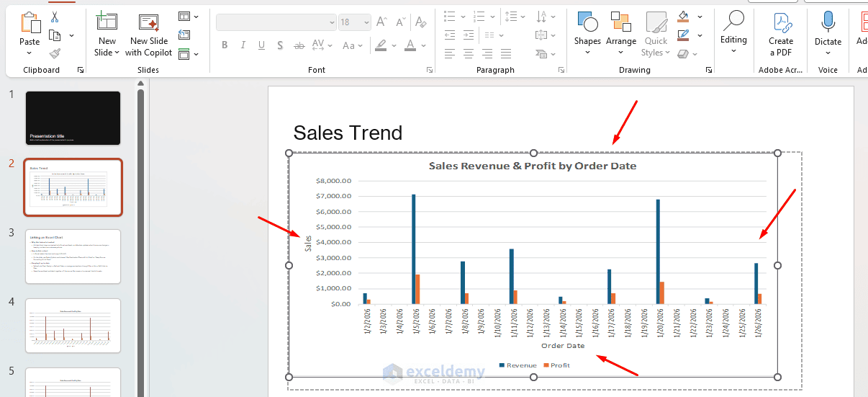
Task: Toggle Bold formatting
Action: [x=225, y=45]
